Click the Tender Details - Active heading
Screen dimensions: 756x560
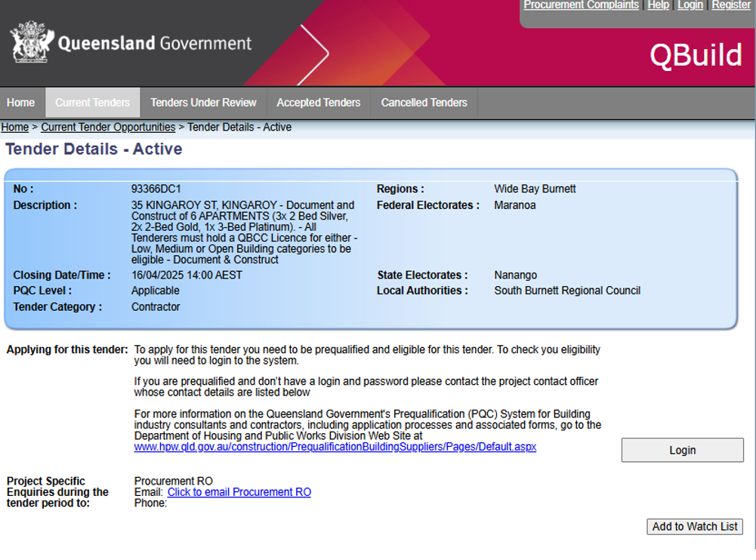[94, 149]
